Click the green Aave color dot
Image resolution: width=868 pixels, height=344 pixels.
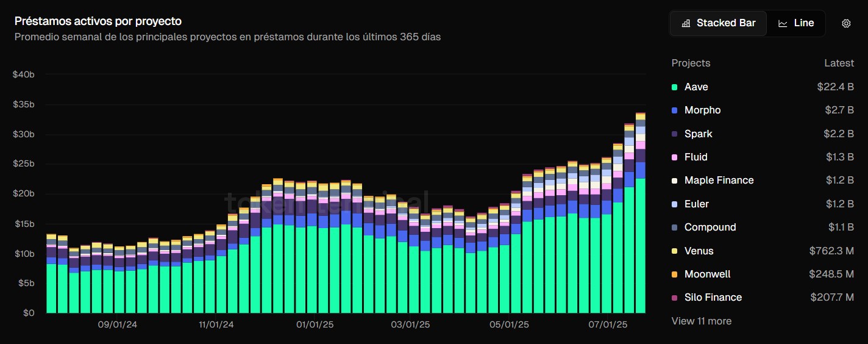pyautogui.click(x=675, y=87)
